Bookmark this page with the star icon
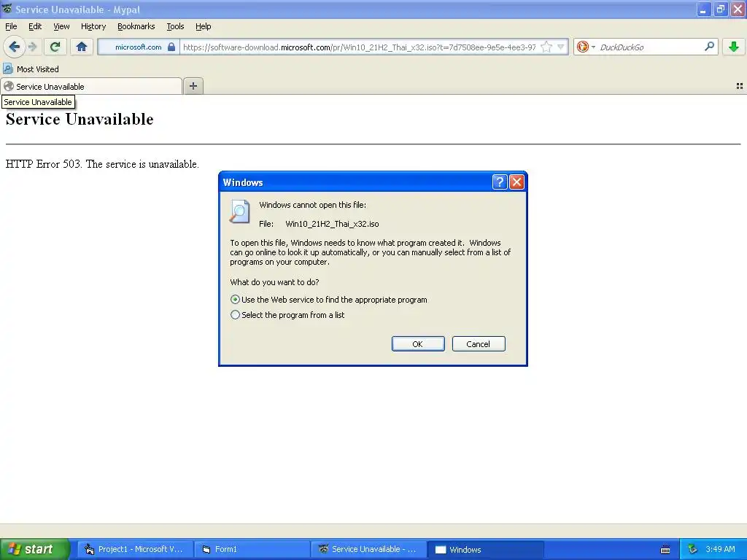 (x=546, y=47)
